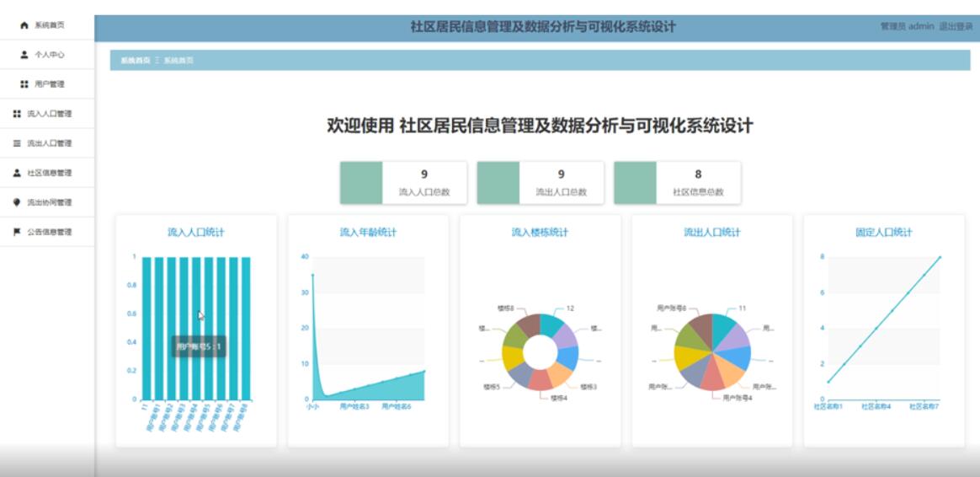Open 公告信息管理 menu item
Screen dimensions: 980x477
point(47,232)
